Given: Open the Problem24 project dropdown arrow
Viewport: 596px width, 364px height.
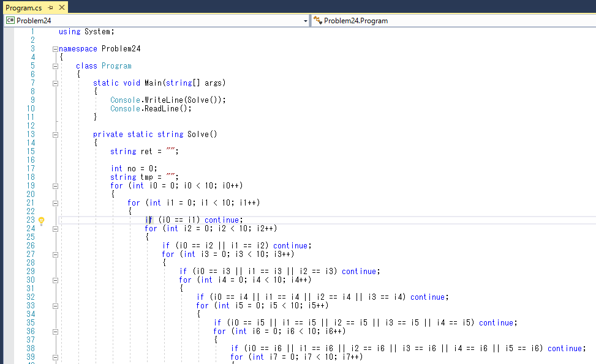Looking at the screenshot, I should 306,21.
